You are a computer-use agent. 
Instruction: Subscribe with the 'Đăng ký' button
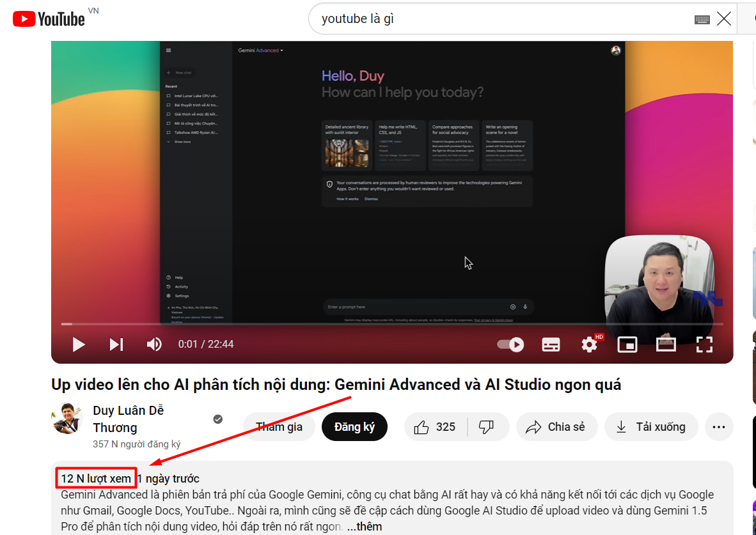pos(354,426)
